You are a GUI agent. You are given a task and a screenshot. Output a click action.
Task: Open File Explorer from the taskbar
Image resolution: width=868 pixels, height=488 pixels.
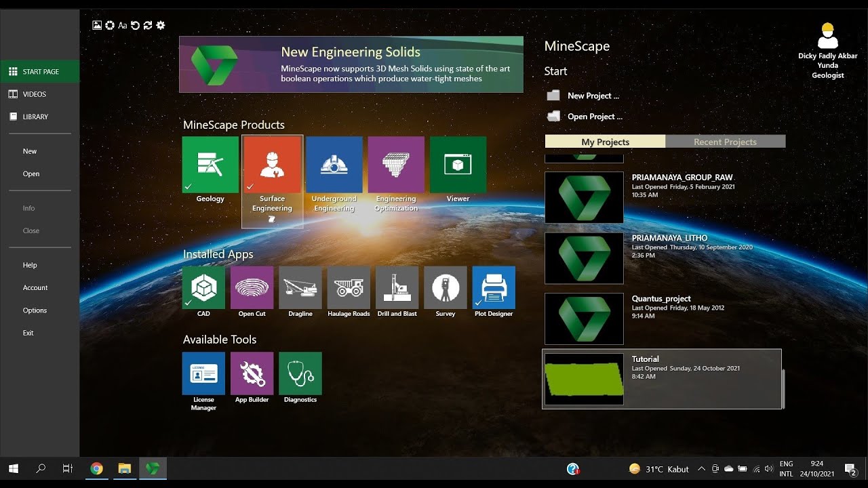pos(124,468)
